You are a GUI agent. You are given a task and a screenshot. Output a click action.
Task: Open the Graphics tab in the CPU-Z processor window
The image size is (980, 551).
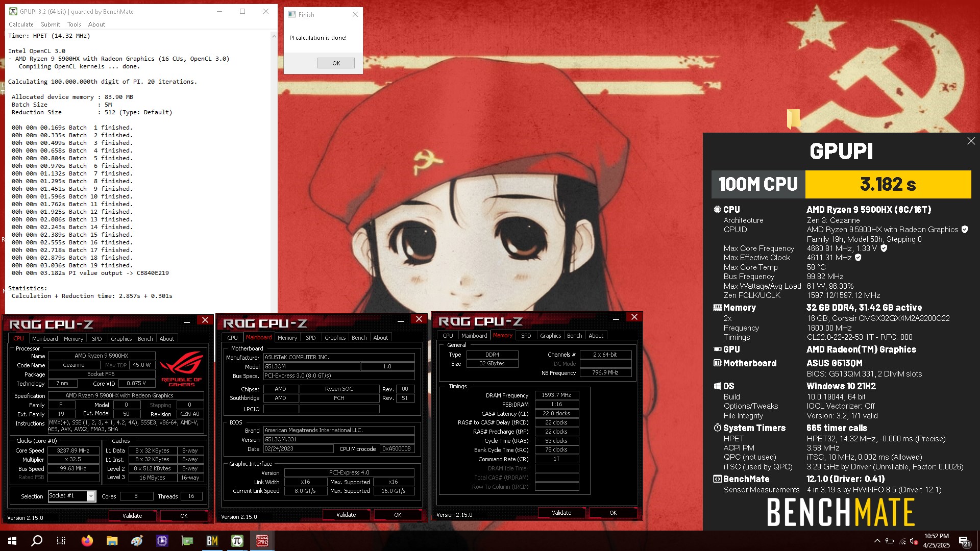121,339
